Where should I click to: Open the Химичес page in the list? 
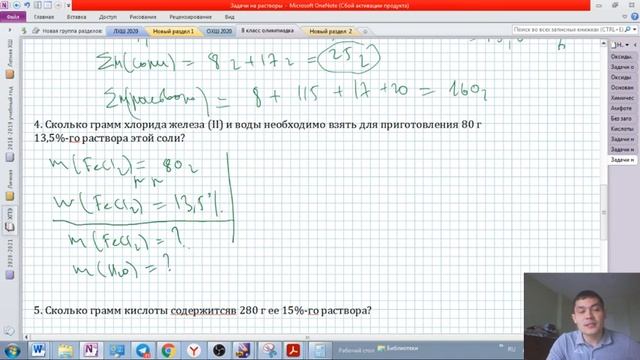622,98
